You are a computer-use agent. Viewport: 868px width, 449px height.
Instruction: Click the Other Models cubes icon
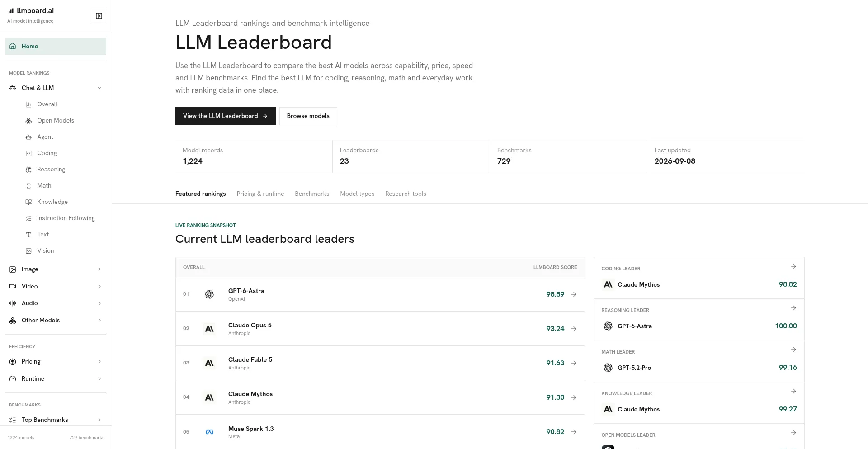coord(13,321)
